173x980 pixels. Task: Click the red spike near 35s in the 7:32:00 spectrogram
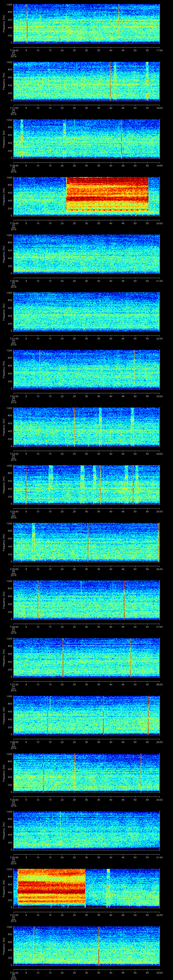coord(99,946)
